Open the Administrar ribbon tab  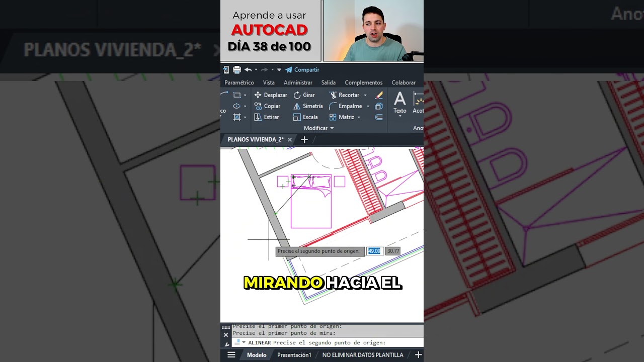[x=298, y=82]
